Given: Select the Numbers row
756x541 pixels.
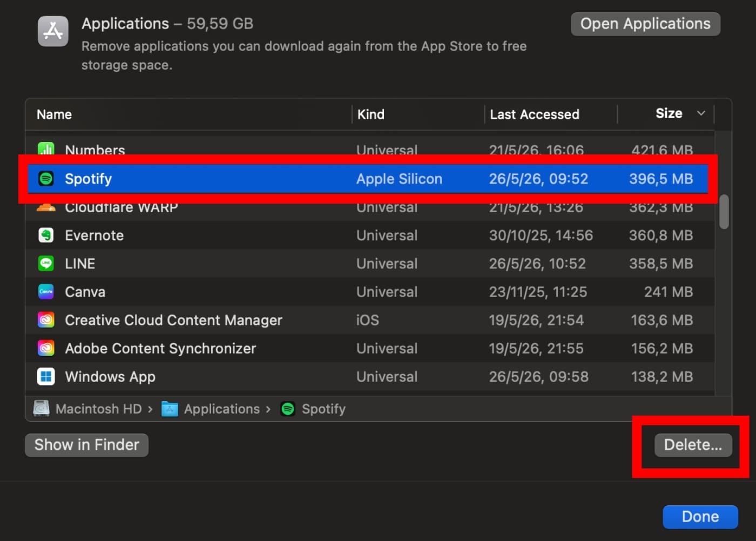Looking at the screenshot, I should point(370,147).
